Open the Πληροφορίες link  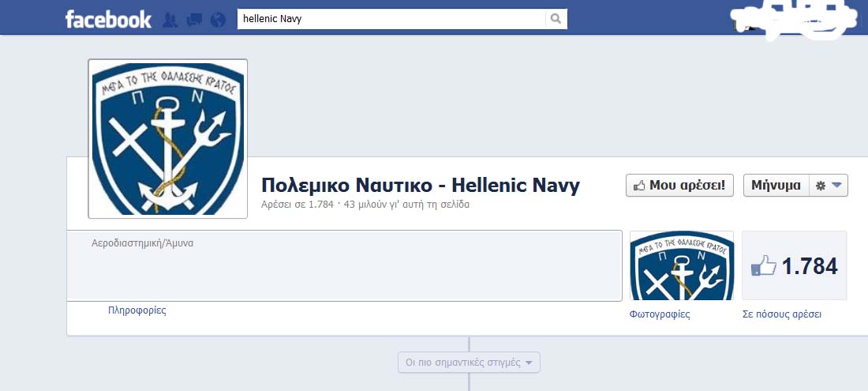137,310
